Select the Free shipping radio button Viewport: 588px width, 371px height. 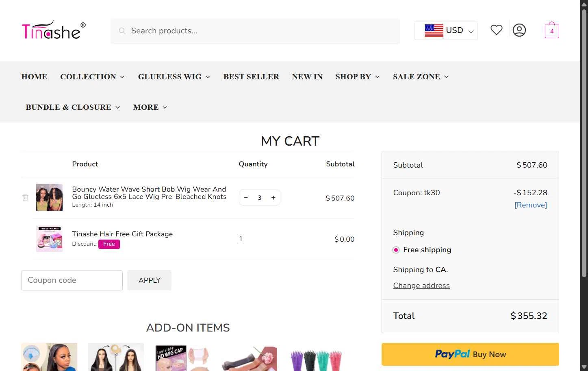[396, 250]
